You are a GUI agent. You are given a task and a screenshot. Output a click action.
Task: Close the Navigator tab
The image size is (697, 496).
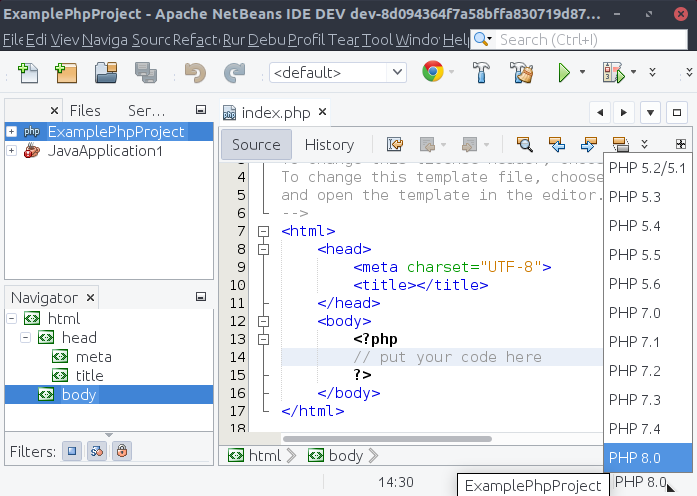tap(90, 297)
